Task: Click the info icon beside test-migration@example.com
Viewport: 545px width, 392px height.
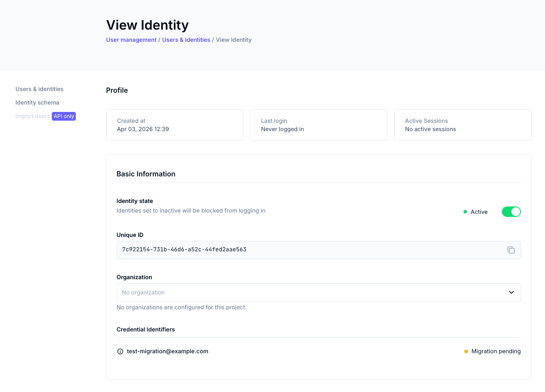Action: click(x=120, y=351)
